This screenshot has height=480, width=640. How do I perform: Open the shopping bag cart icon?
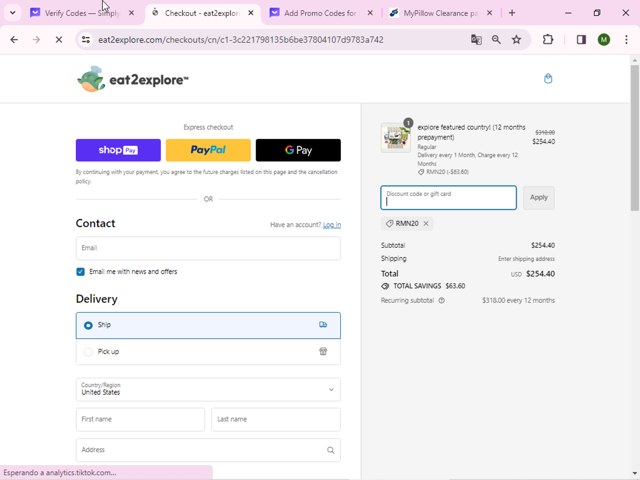coord(548,78)
